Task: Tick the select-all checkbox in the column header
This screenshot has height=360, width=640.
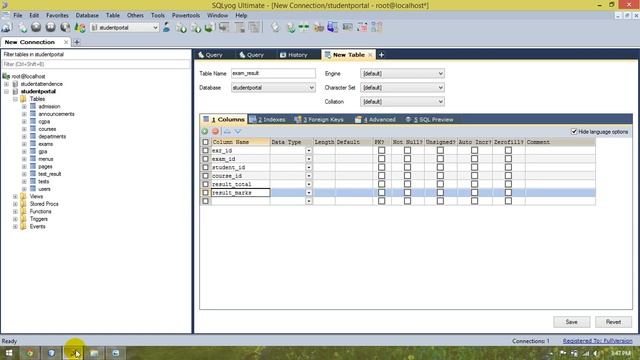Action: click(x=205, y=142)
